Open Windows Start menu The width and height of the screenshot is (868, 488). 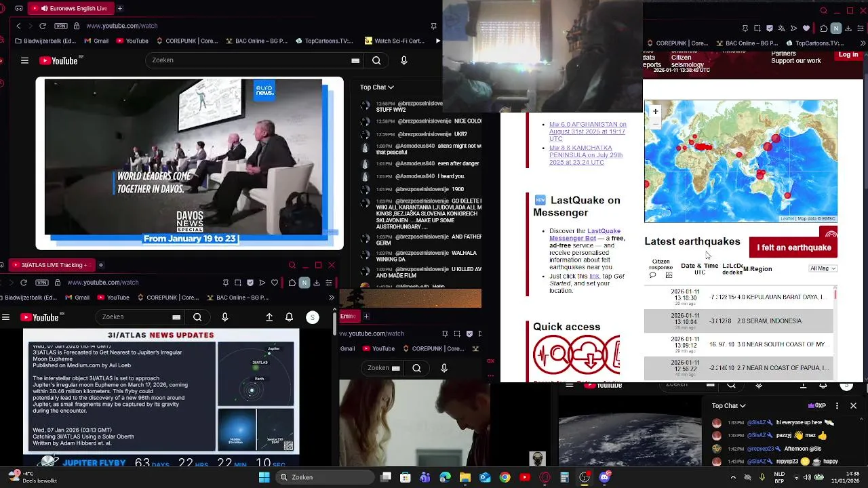(264, 477)
